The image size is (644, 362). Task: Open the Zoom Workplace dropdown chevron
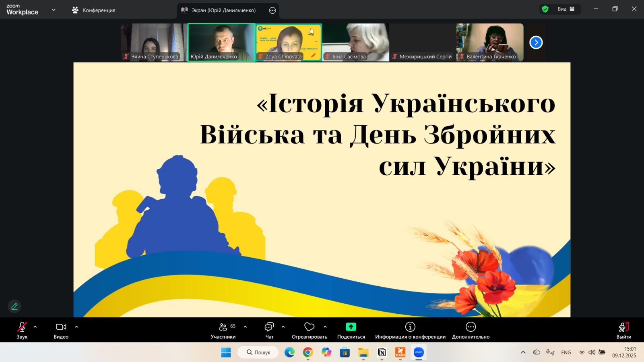(x=54, y=10)
